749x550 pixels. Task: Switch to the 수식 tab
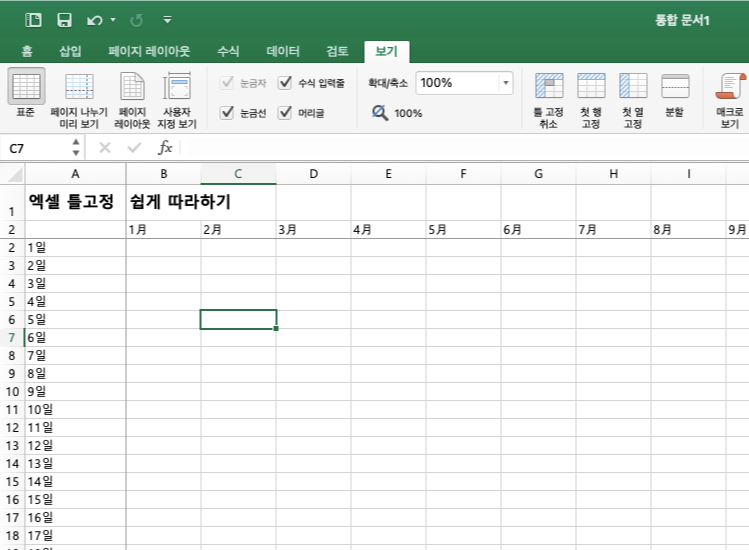(x=228, y=51)
